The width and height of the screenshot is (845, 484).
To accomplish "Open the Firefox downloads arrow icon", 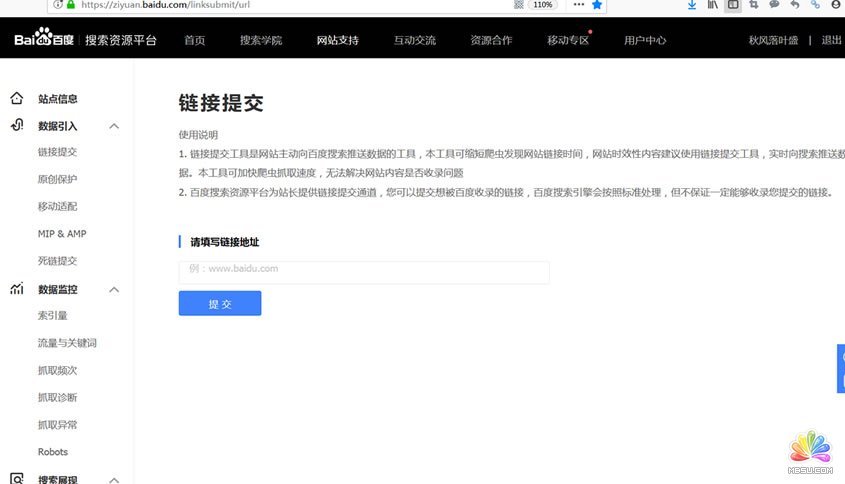I will click(691, 5).
